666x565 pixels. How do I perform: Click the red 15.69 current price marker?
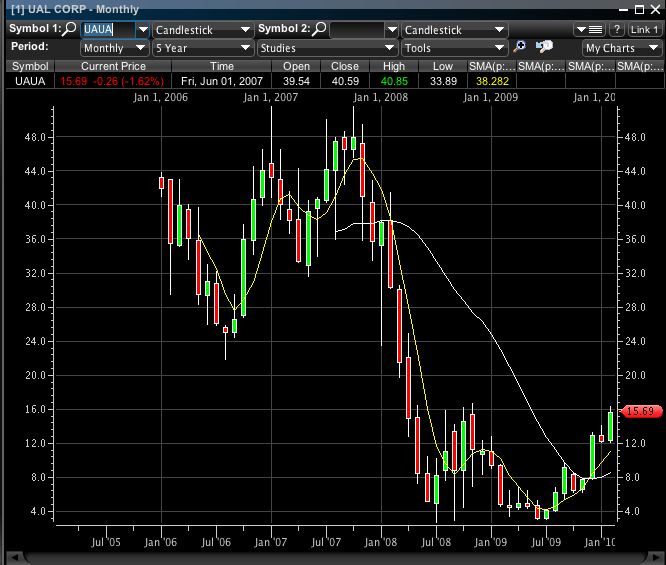637,411
